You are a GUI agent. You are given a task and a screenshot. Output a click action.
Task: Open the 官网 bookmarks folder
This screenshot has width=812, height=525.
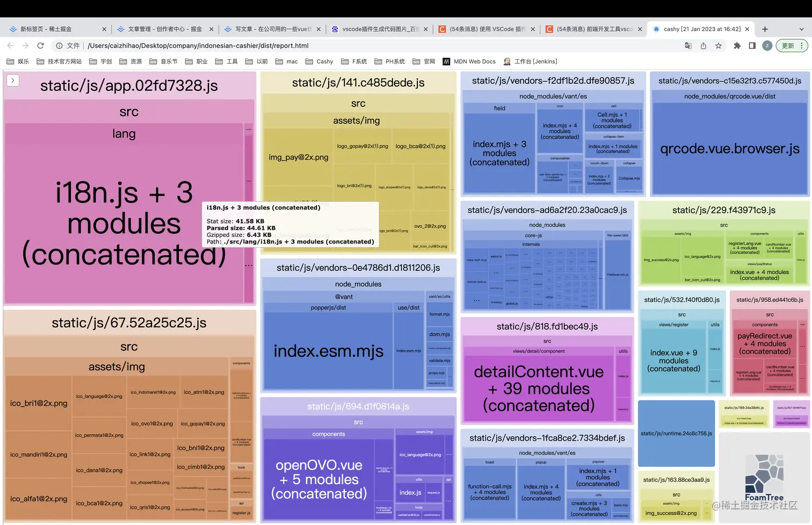(x=424, y=61)
